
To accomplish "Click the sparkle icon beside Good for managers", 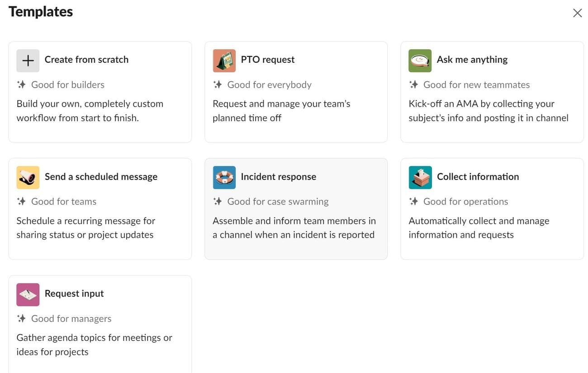I will (21, 318).
